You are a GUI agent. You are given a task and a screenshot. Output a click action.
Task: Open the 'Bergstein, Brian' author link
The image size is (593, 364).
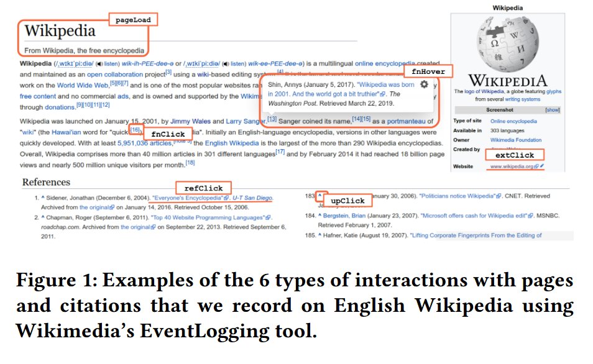(x=344, y=216)
